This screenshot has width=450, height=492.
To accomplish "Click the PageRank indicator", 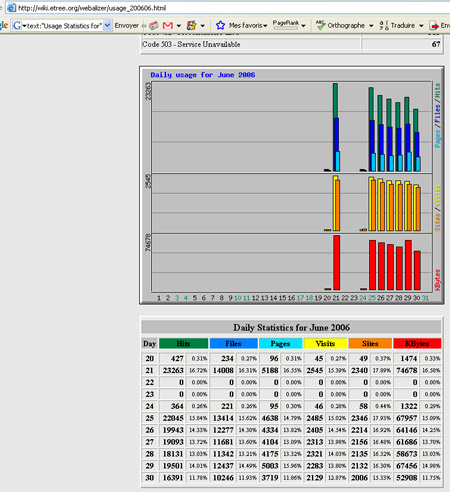I will pos(286,25).
